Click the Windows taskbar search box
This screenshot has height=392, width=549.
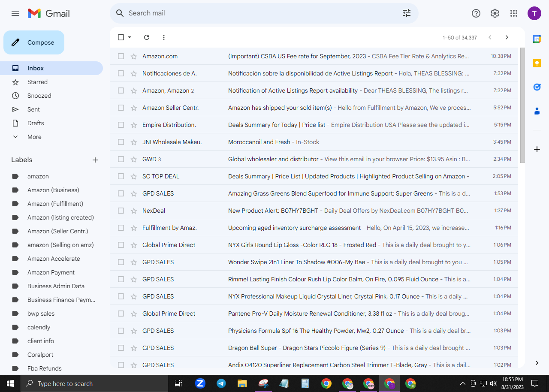(94, 383)
